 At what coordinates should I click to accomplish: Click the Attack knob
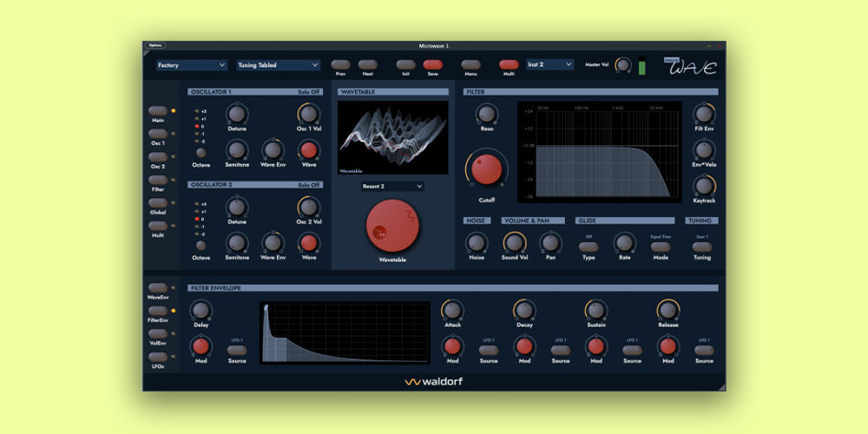click(x=452, y=310)
